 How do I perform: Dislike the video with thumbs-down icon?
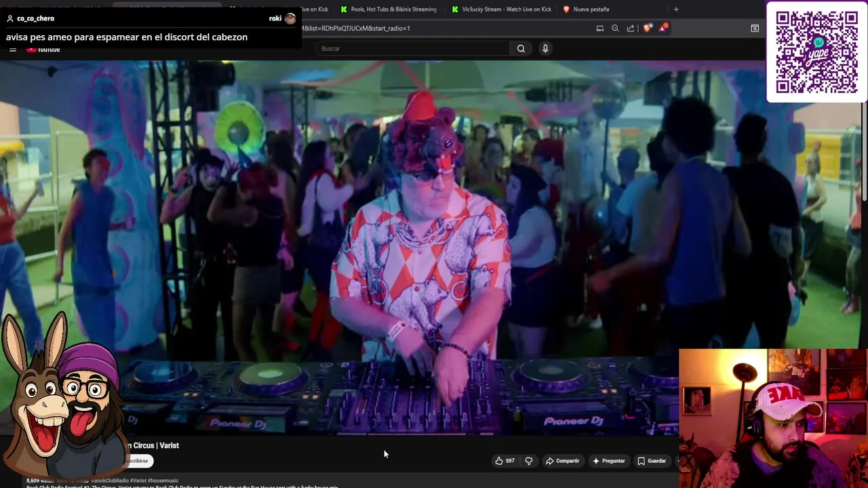click(x=529, y=461)
